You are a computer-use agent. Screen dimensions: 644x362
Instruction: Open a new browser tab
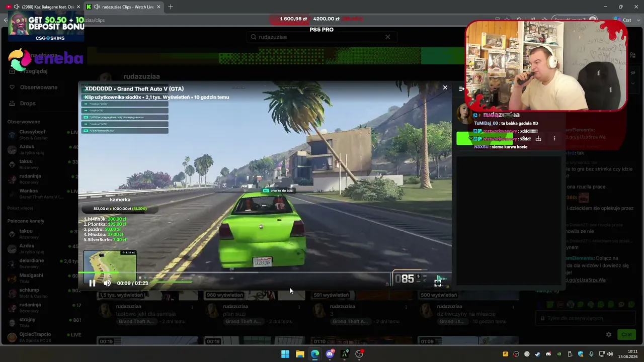click(x=171, y=7)
